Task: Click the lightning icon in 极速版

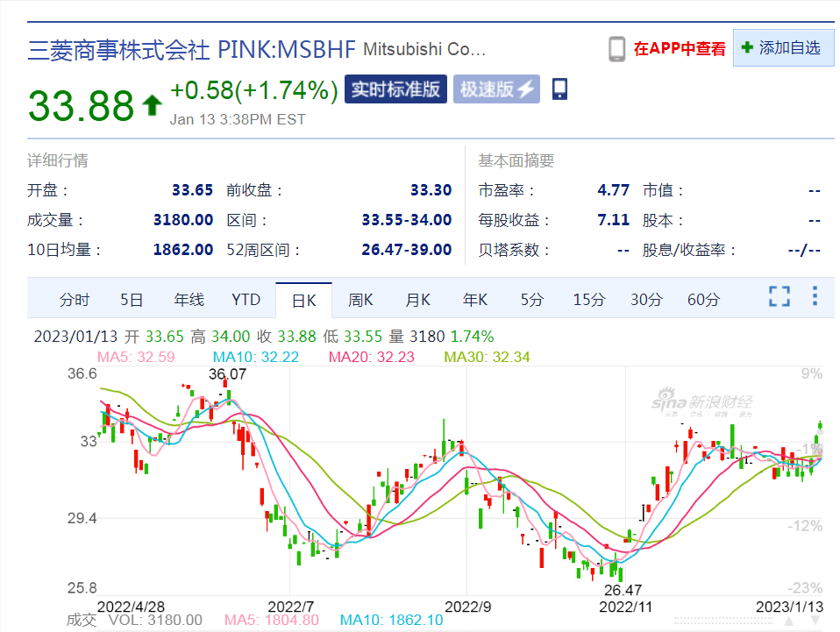Action: [x=525, y=89]
